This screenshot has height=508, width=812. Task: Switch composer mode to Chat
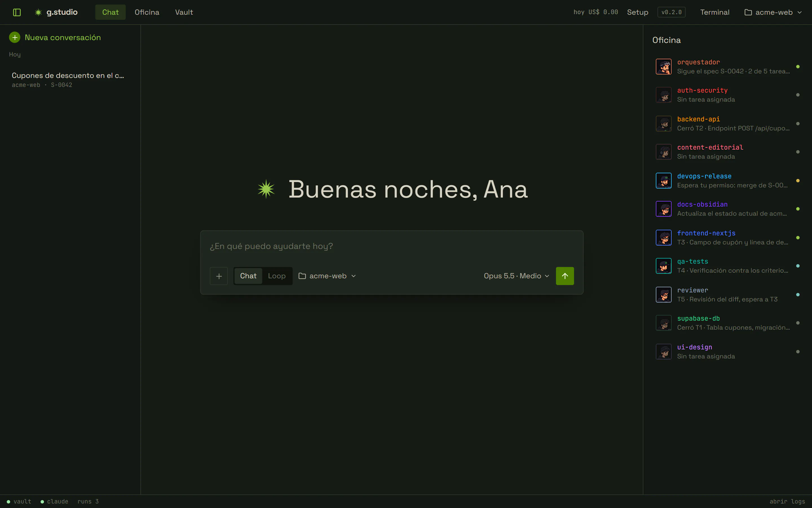coord(248,276)
